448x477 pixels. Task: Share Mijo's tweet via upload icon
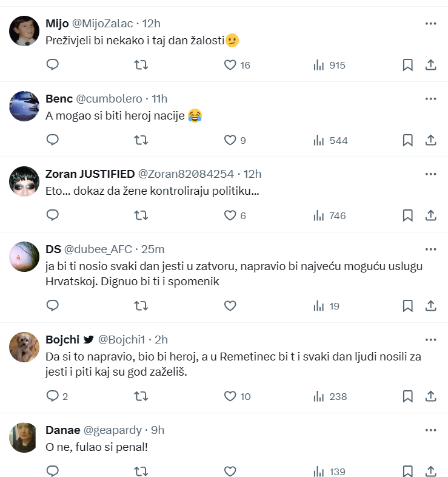point(430,65)
